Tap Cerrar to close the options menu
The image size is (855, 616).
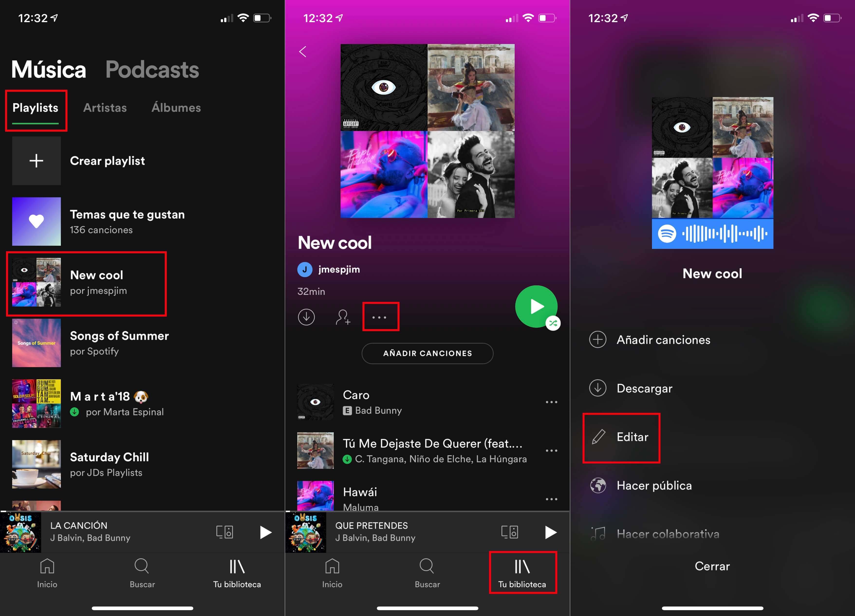click(712, 566)
